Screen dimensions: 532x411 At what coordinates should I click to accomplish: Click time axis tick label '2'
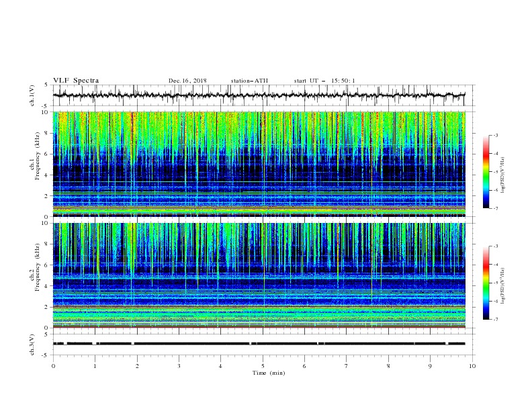click(x=137, y=366)
